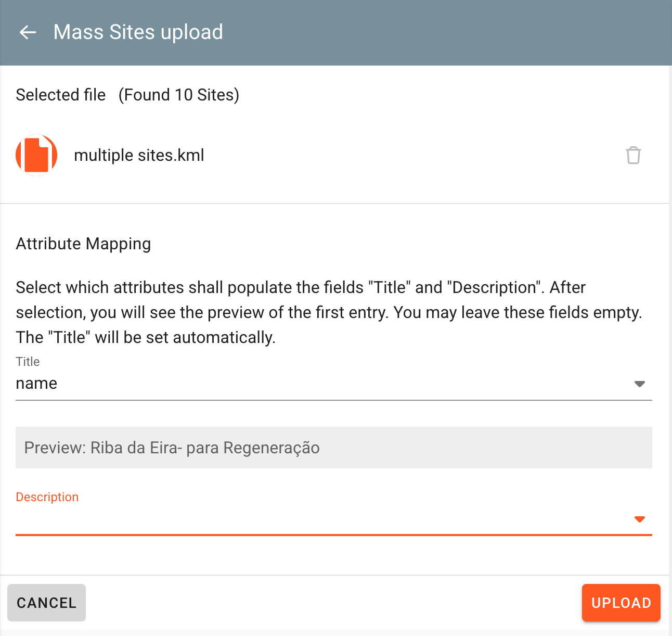Select the Title field showing "name"

(x=334, y=384)
